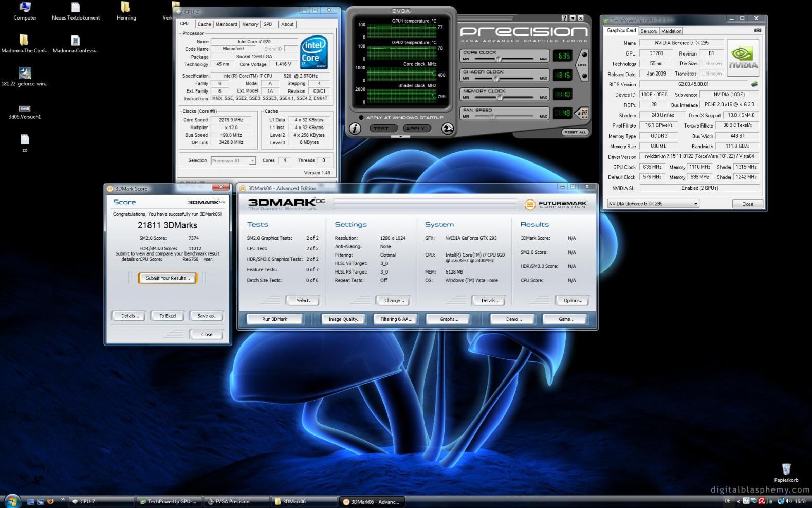Open the Papierkorb recycle bin
The height and width of the screenshot is (508, 812).
[x=786, y=473]
